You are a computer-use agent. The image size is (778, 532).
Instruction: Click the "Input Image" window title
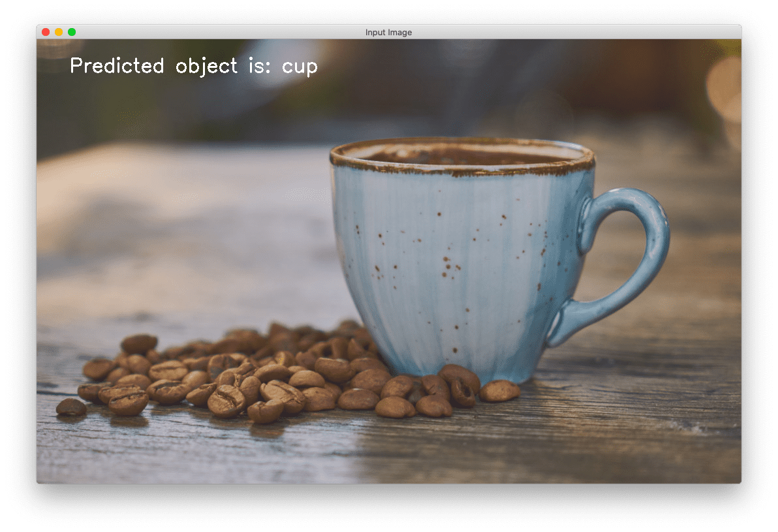(x=388, y=32)
